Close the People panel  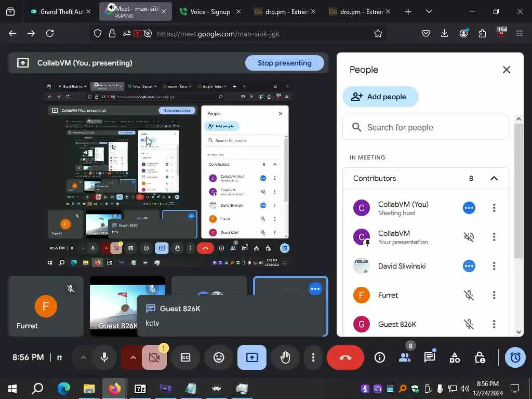(x=506, y=70)
